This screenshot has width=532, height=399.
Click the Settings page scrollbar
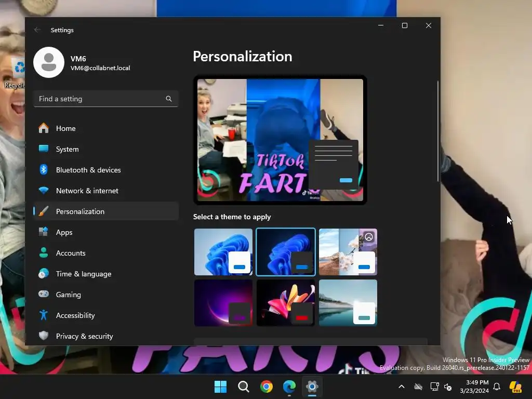[x=438, y=131]
